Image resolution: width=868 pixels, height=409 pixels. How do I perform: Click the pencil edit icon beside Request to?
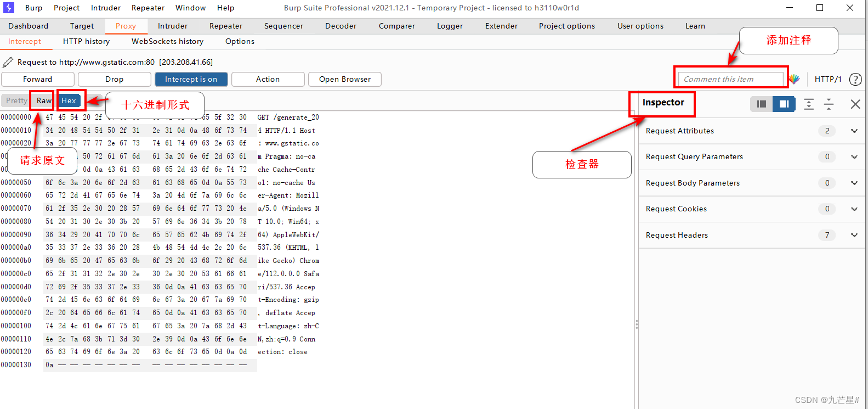click(x=8, y=62)
